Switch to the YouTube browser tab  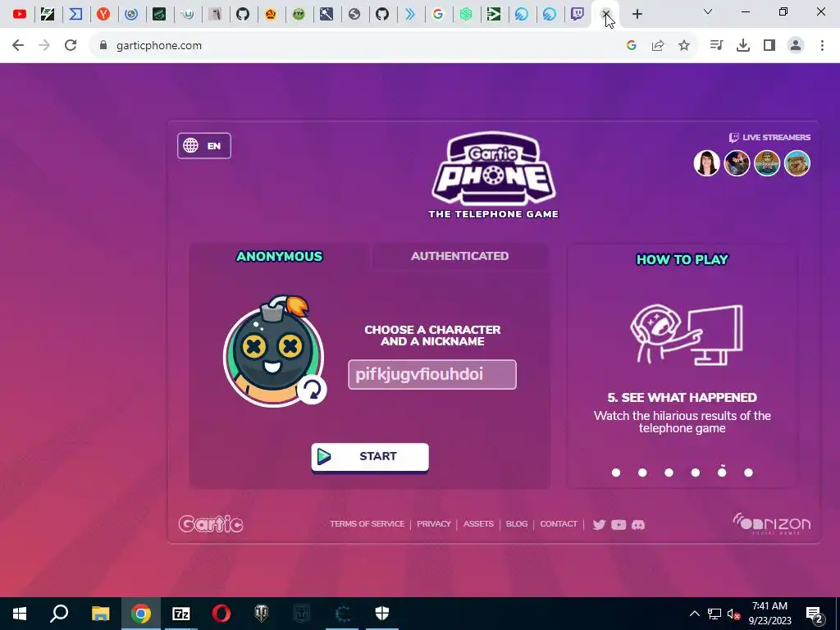20,14
